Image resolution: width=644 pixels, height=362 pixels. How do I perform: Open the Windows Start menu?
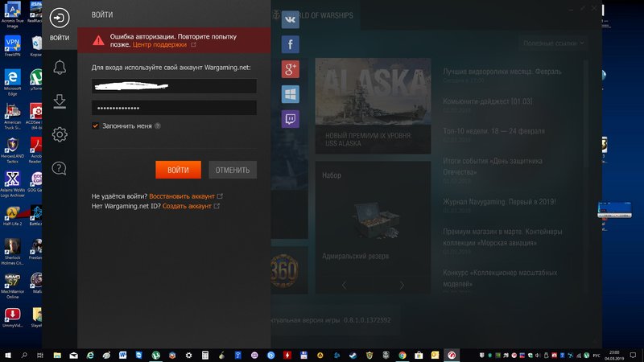pyautogui.click(x=8, y=355)
